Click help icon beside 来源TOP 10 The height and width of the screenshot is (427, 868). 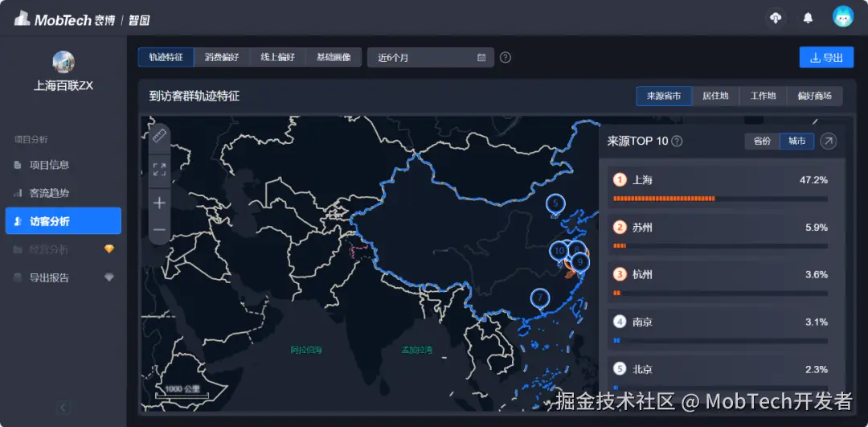click(677, 142)
